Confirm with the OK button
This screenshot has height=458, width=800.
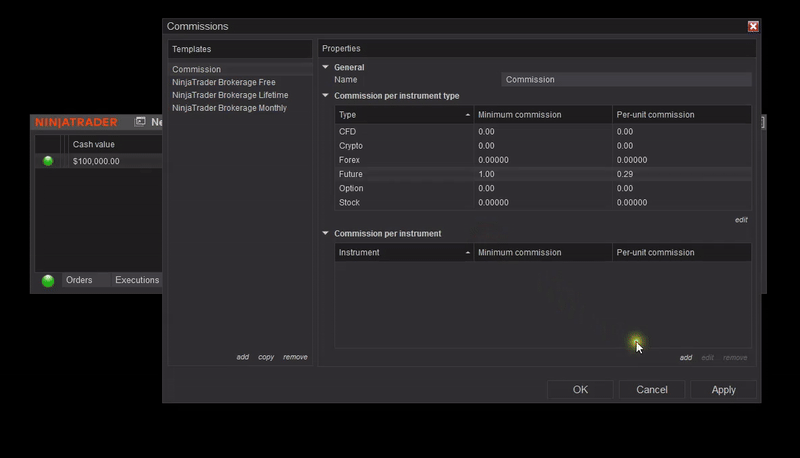(580, 390)
